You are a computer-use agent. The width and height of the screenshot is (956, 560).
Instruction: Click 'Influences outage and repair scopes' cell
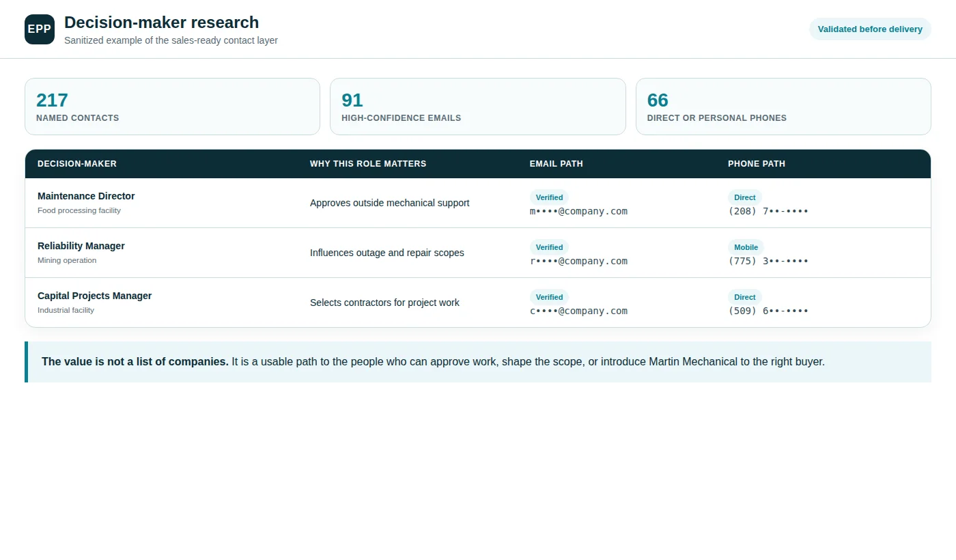(387, 253)
